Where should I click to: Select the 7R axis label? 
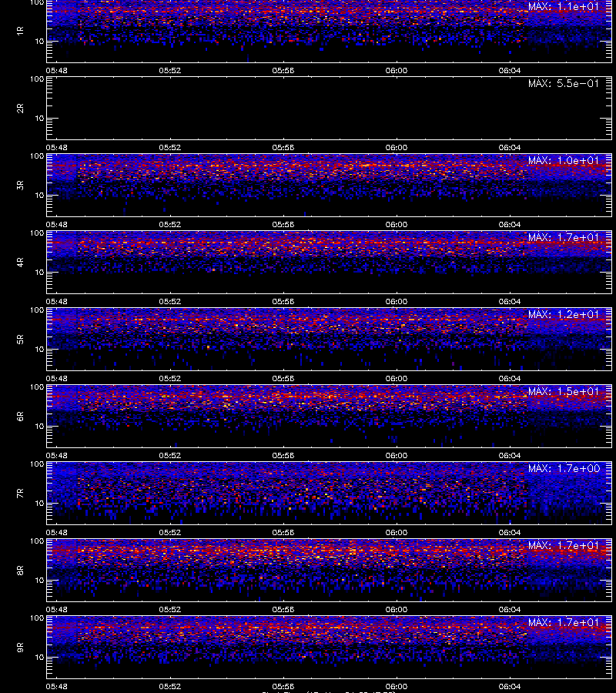(20, 494)
